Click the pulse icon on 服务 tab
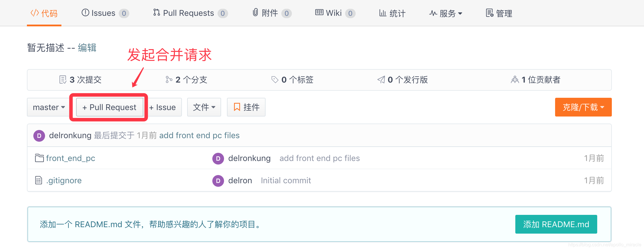Viewport: 644px width, 250px height. click(x=433, y=13)
